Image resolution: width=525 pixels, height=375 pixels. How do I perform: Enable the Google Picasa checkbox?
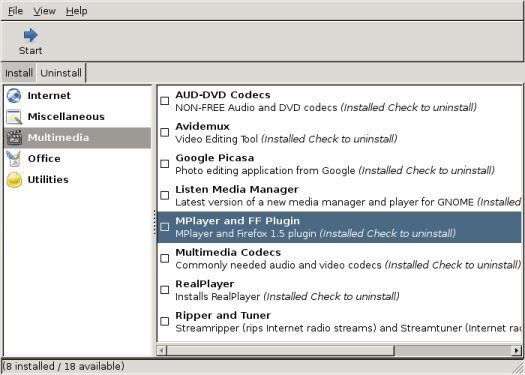(165, 164)
